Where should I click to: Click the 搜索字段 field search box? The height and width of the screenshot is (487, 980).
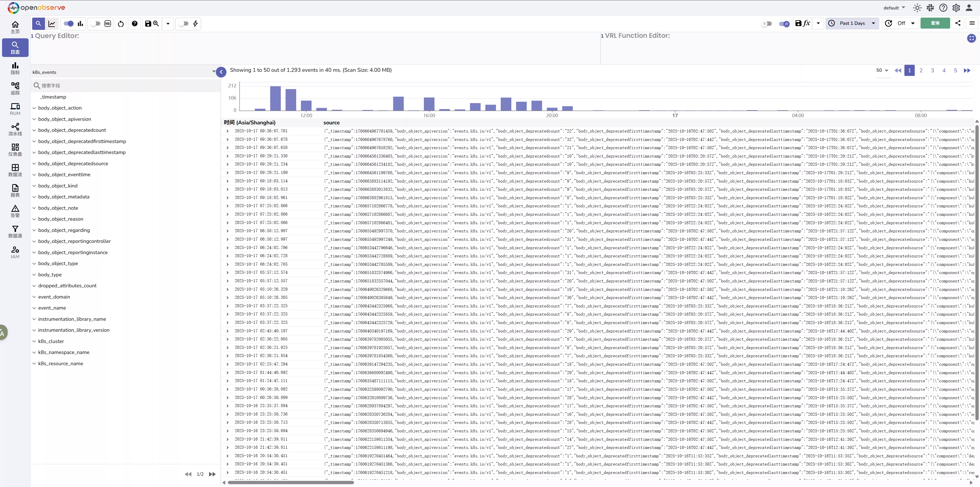[126, 86]
